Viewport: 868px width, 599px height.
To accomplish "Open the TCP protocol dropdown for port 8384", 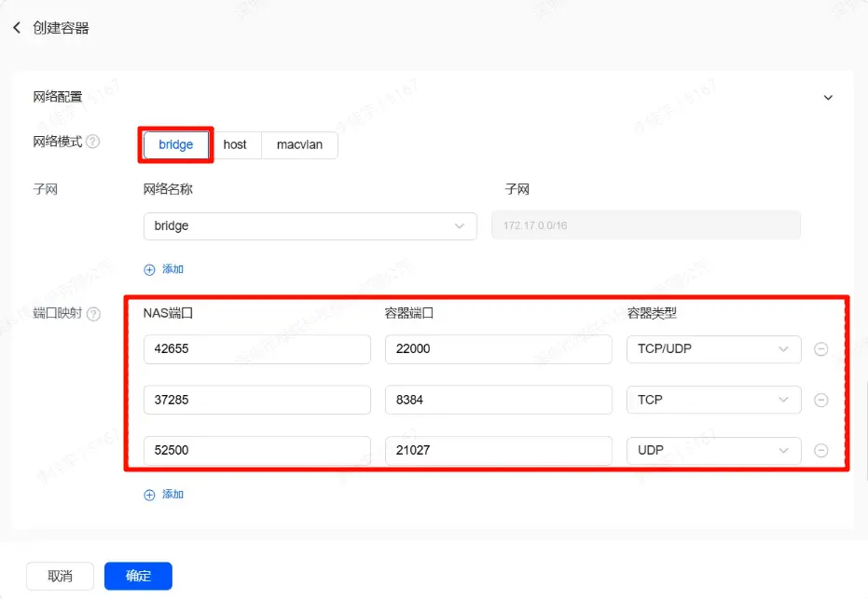I will pos(713,400).
